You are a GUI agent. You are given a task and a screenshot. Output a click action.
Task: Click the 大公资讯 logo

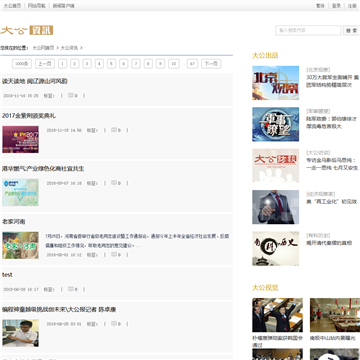(27, 30)
